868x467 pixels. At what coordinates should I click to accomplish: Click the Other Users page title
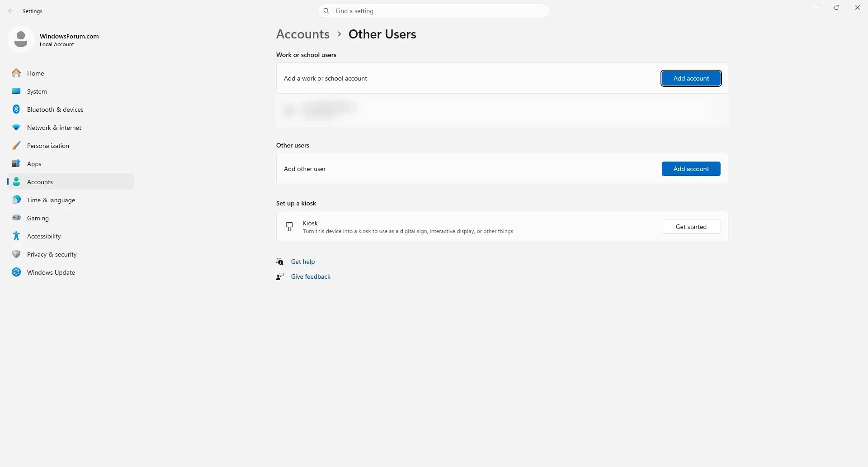(x=382, y=34)
